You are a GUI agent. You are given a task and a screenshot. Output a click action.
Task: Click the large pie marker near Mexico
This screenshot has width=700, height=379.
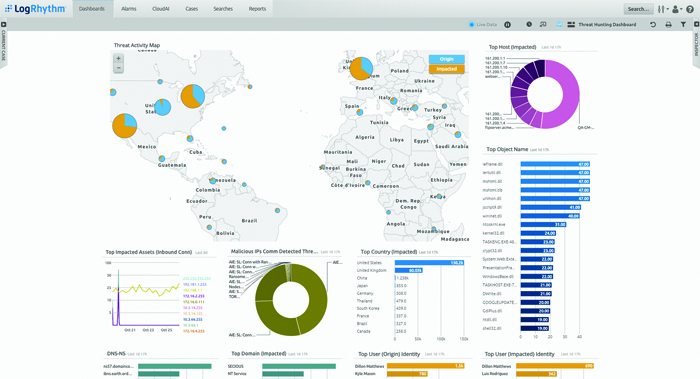pos(125,126)
